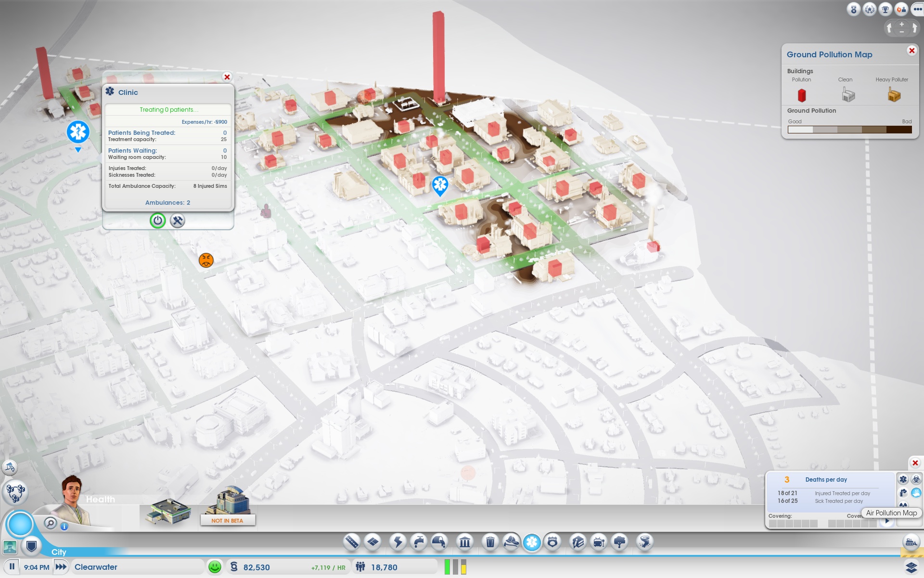Close the Health data panel
Viewport: 924px width, 578px height.
point(915,463)
